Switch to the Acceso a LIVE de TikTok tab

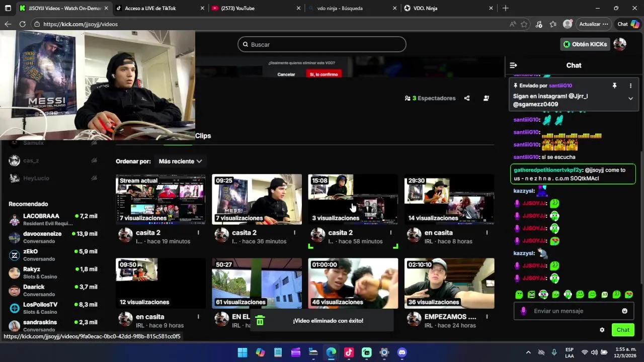pyautogui.click(x=151, y=8)
